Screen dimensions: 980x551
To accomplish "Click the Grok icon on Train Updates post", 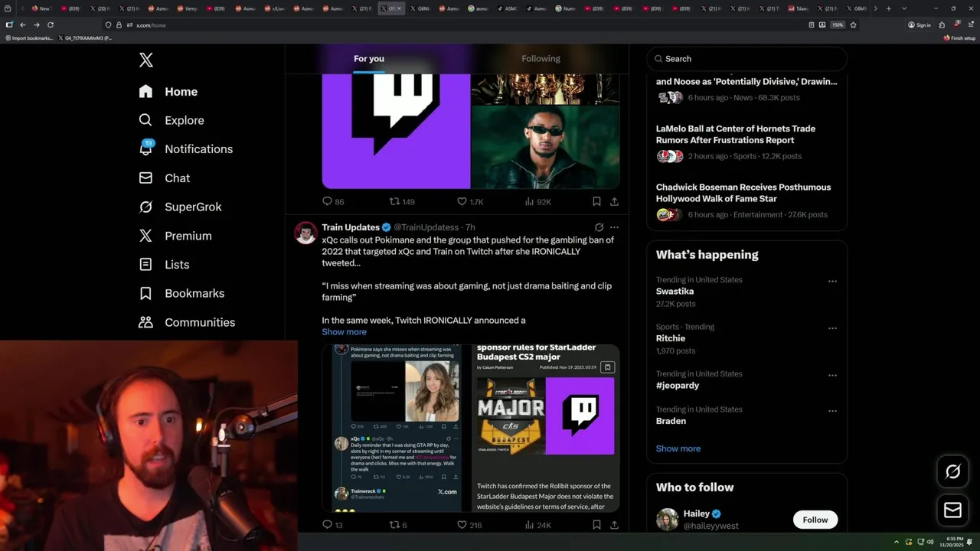I will [x=599, y=227].
